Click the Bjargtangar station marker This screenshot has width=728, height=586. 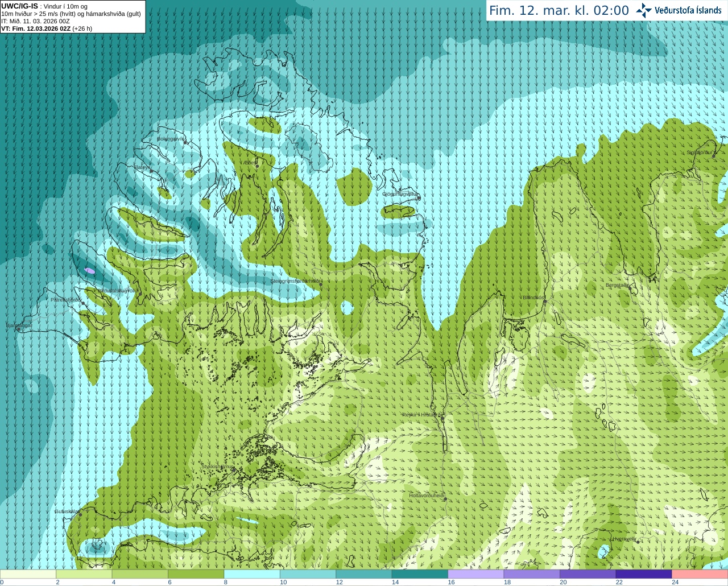click(19, 329)
